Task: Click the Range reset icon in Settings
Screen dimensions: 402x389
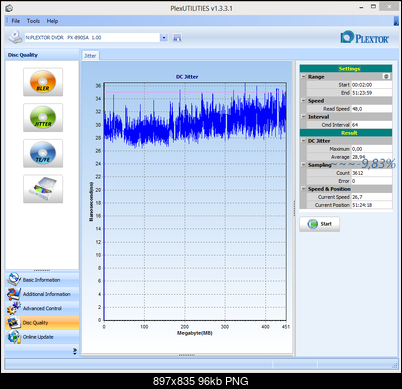Action: pyautogui.click(x=386, y=77)
